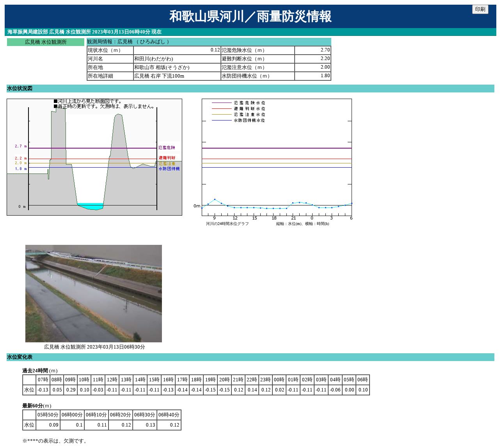The height and width of the screenshot is (448, 501).
Task: Click the 避難判断水位 value 2.20 cell
Action: (x=313, y=59)
